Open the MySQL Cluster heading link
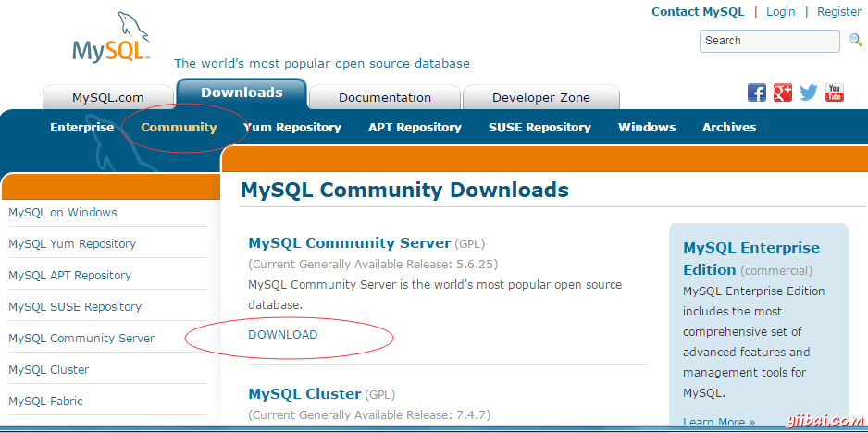 [x=304, y=394]
